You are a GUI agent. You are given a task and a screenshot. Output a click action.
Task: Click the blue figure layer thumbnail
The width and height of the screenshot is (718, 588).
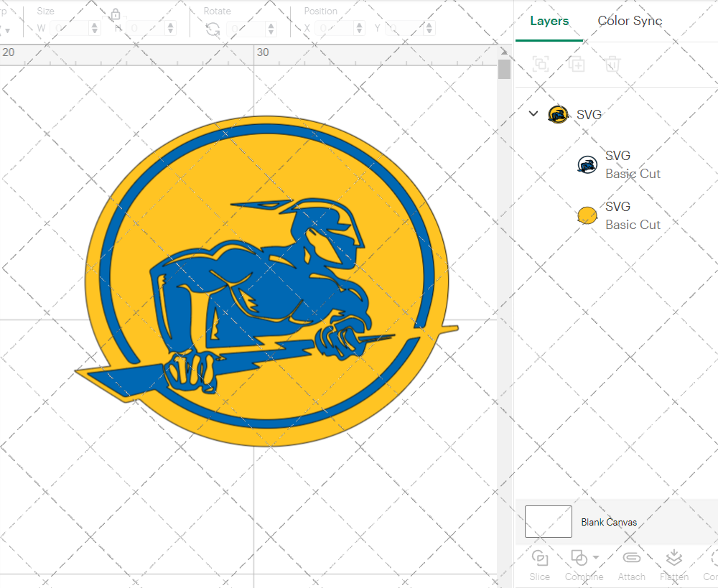pos(587,164)
